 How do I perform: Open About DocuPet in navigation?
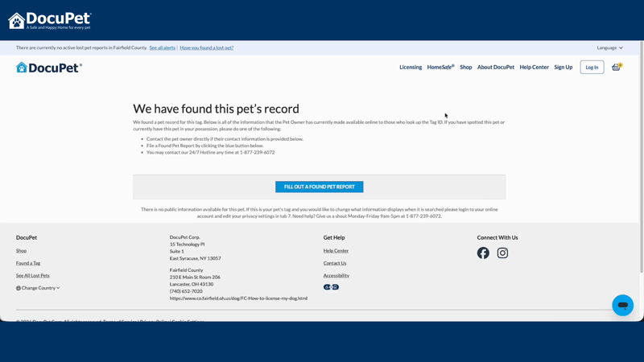[x=495, y=68]
